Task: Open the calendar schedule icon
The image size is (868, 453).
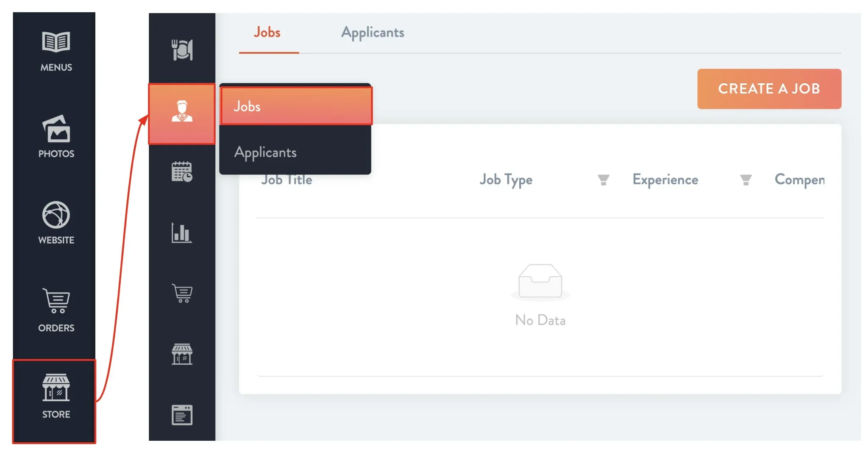Action: [x=182, y=171]
